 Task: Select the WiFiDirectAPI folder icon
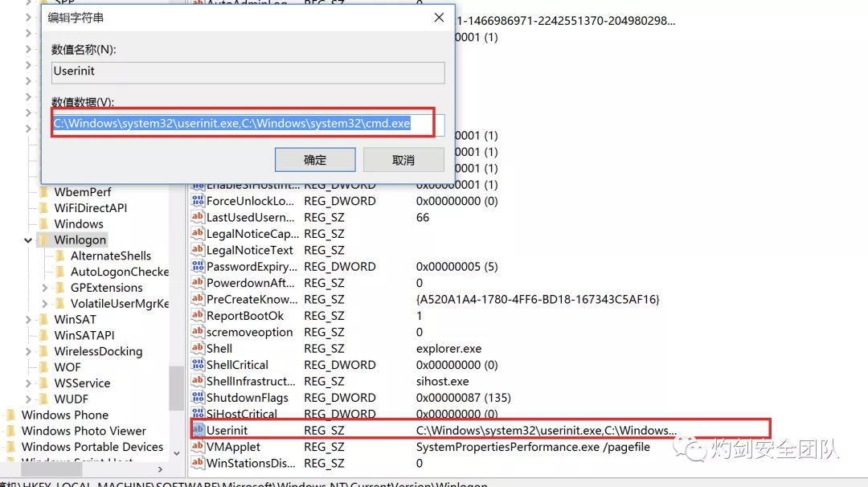[x=43, y=208]
